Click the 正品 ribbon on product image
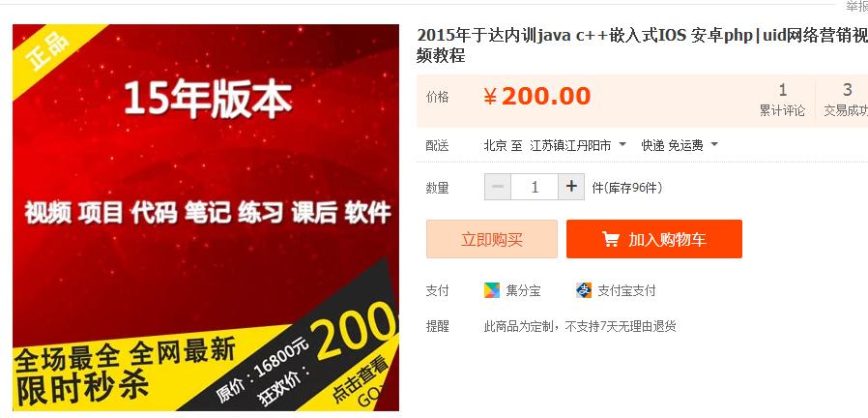 [x=48, y=51]
